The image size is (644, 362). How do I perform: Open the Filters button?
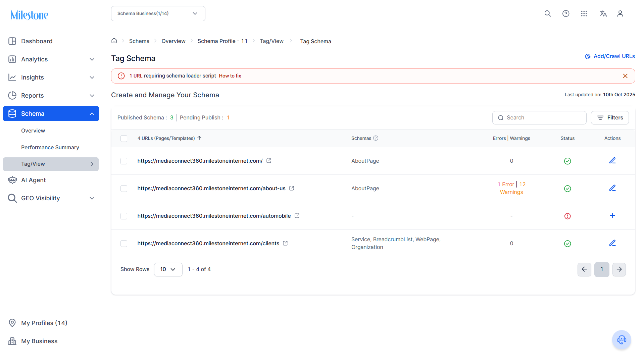tap(610, 118)
